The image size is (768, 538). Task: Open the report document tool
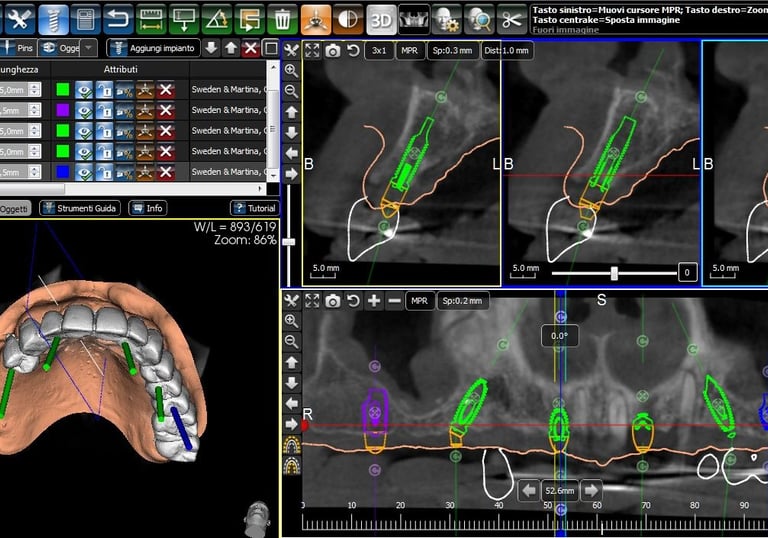point(85,19)
